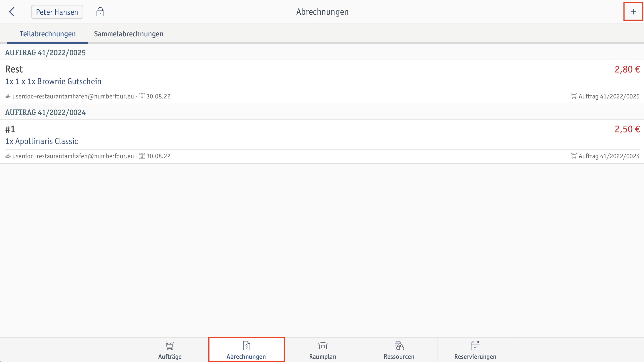This screenshot has width=644, height=362.
Task: Click the 1x 1 x 1x Brownie Gutschein item
Action: click(x=53, y=81)
